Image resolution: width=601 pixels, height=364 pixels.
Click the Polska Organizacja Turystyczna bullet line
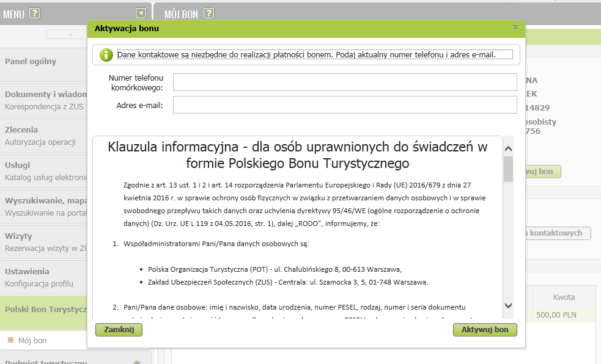point(275,269)
